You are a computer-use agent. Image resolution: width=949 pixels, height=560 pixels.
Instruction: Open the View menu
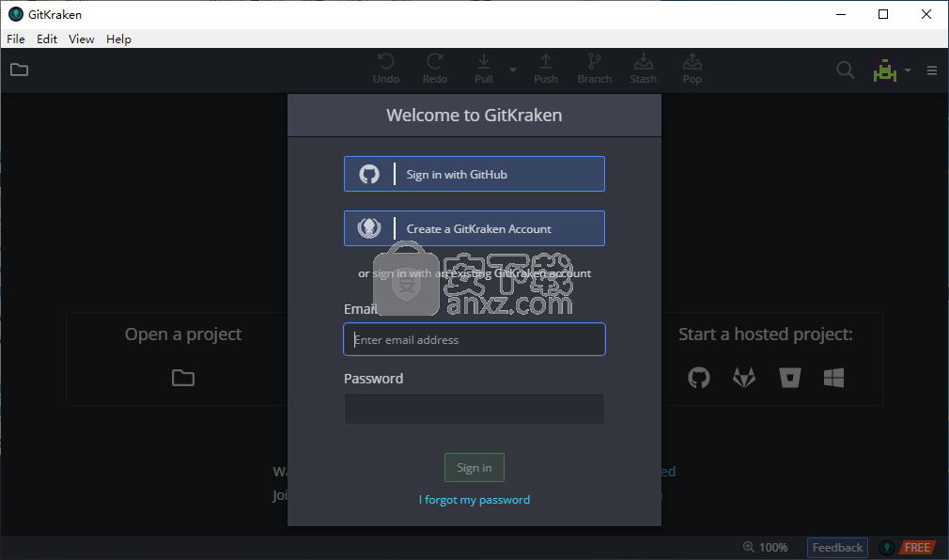click(x=81, y=39)
